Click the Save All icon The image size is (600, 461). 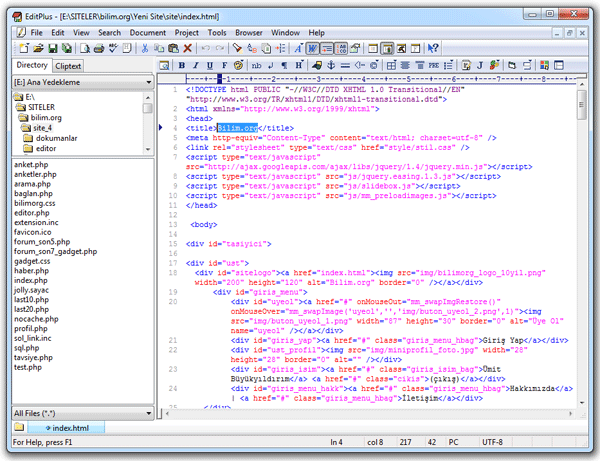pos(67,48)
